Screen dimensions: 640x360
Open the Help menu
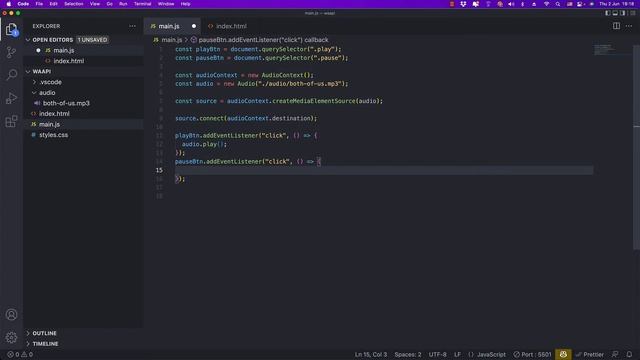[x=185, y=4]
